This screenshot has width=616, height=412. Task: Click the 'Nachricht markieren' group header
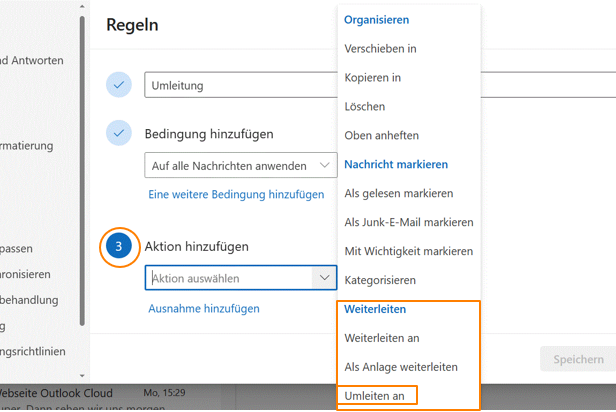tap(396, 164)
